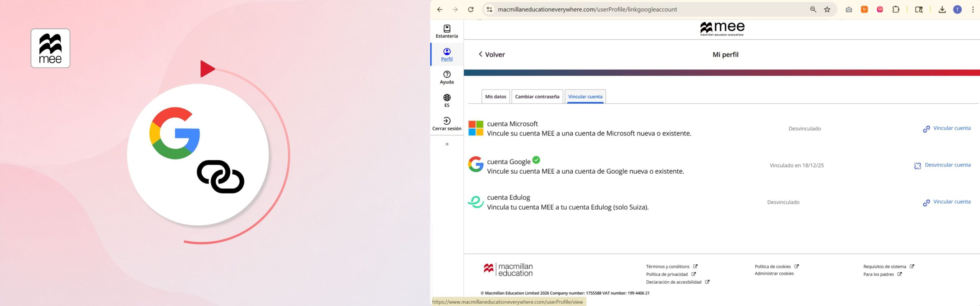The height and width of the screenshot is (306, 980).
Task: Open the orange extension icon in toolbar
Action: pyautogui.click(x=864, y=10)
